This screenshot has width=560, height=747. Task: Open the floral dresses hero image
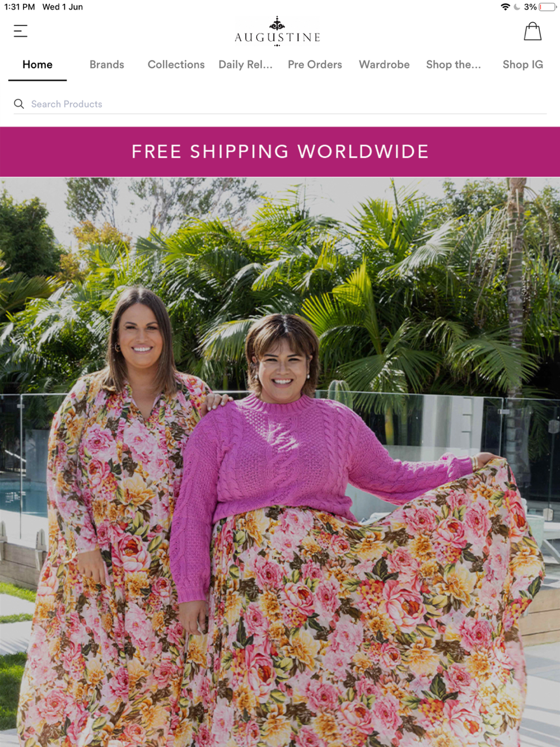(x=280, y=462)
